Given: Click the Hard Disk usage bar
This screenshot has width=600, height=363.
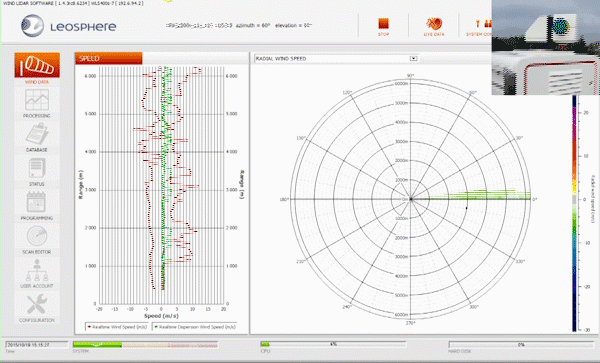Looking at the screenshot, I should (x=521, y=344).
